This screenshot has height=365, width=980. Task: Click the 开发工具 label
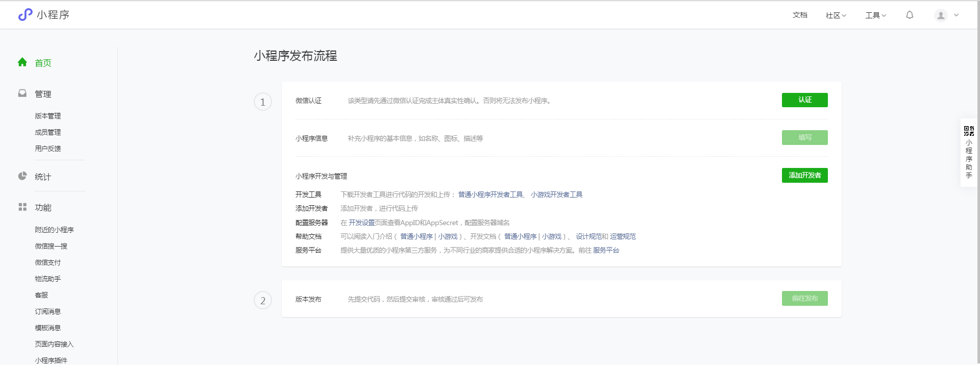(x=308, y=194)
